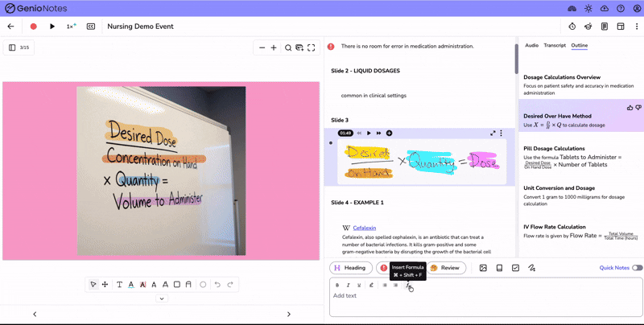
Task: Open the stopwatch timer icon
Action: (572, 27)
